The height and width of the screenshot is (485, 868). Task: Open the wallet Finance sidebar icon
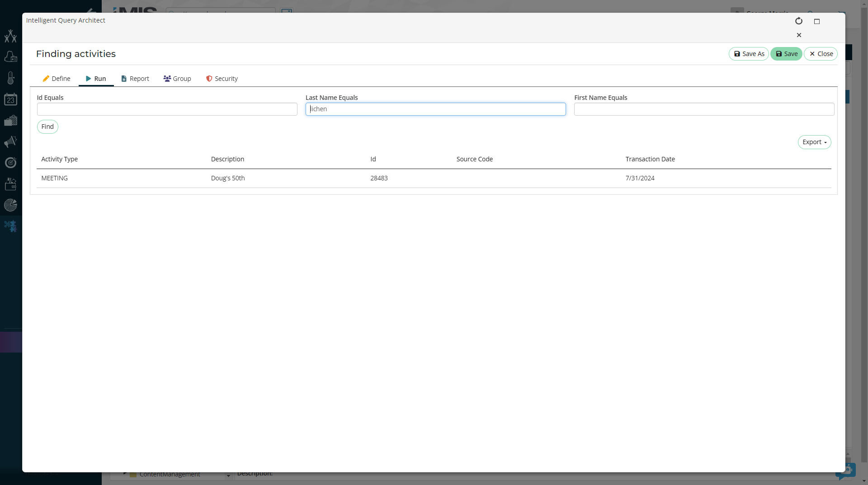(x=10, y=184)
